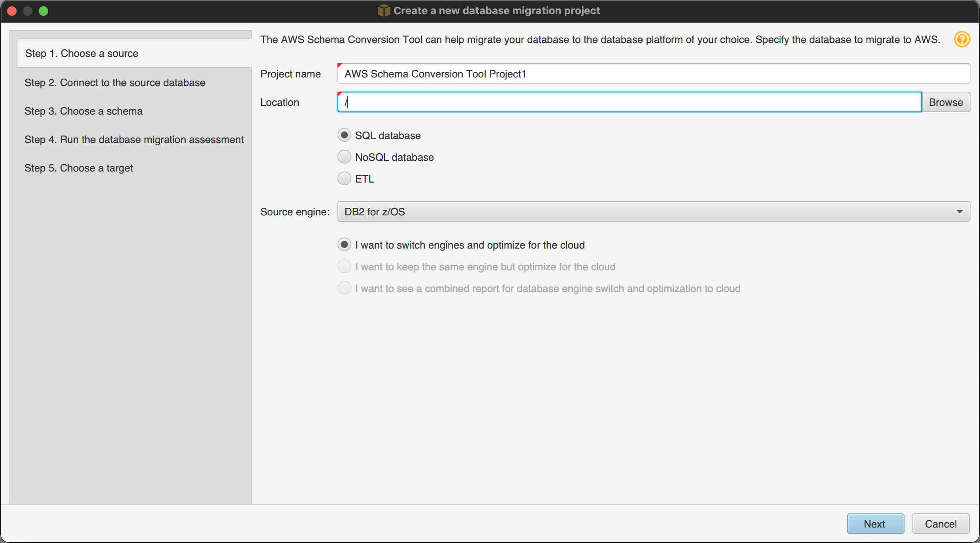The height and width of the screenshot is (543, 980).
Task: Jump to Step 5 Choose a target
Action: point(79,168)
